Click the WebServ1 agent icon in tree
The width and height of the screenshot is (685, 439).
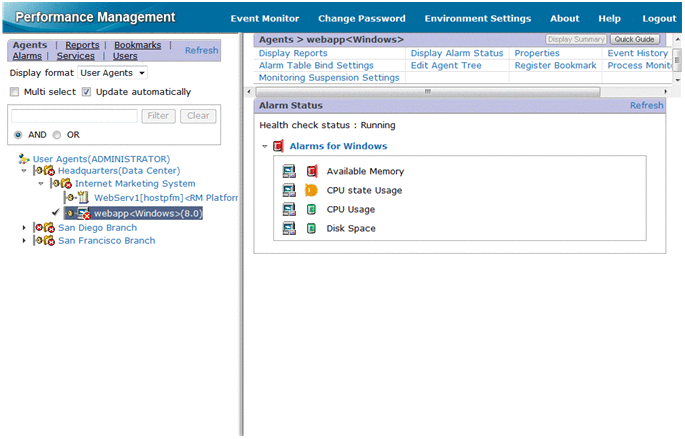coord(84,198)
